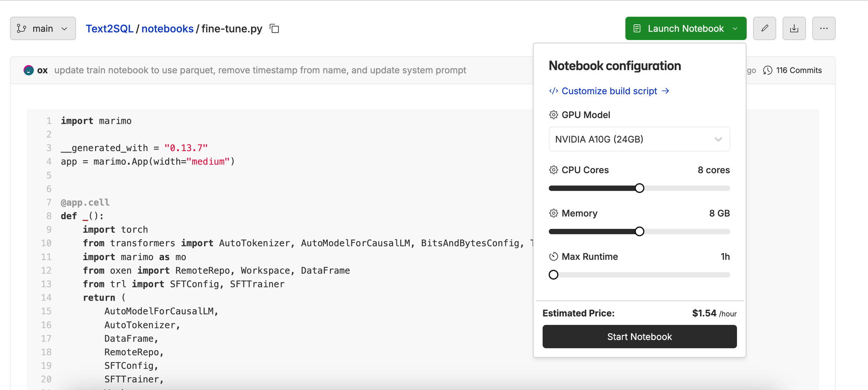This screenshot has height=390, width=868.
Task: Go to notebooks folder breadcrumb
Action: point(168,29)
